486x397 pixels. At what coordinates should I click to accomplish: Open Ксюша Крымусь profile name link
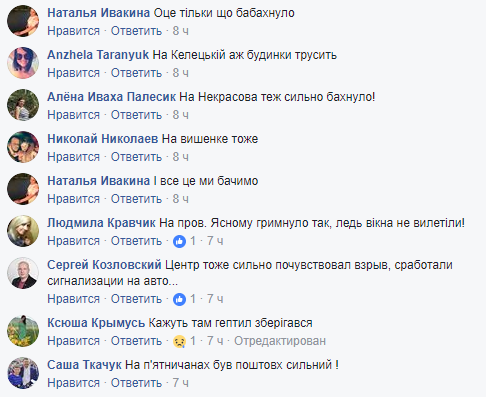tap(96, 323)
